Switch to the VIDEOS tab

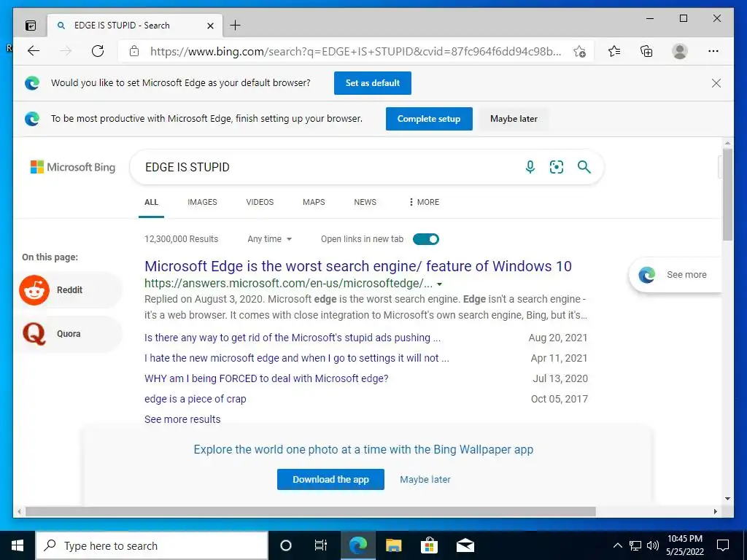[260, 202]
